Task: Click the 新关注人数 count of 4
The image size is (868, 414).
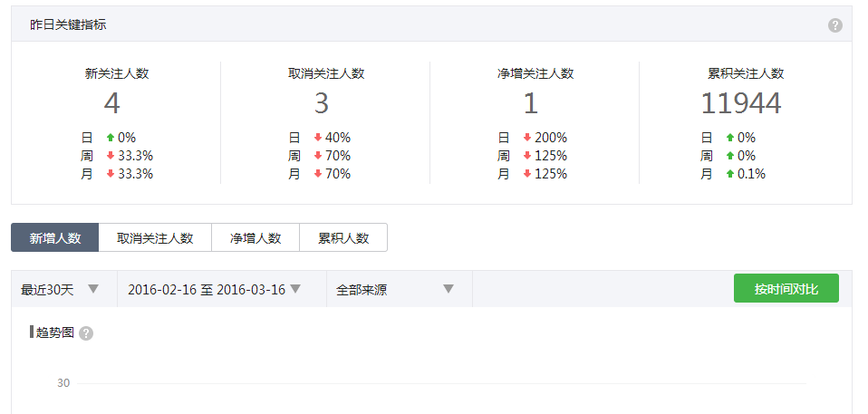Action: coord(112,104)
